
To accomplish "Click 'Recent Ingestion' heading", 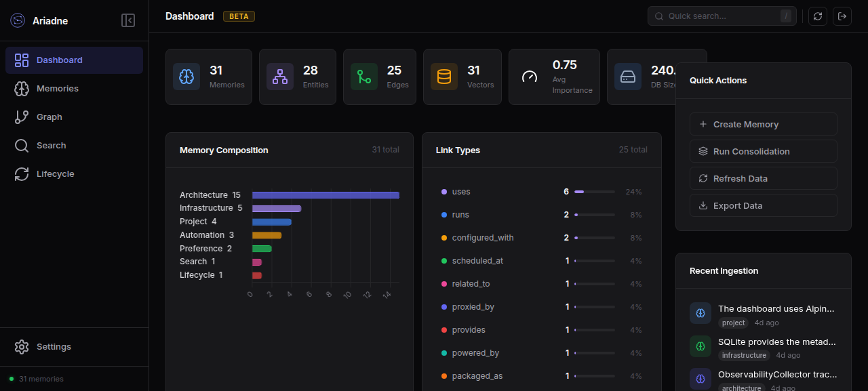I will [x=724, y=270].
